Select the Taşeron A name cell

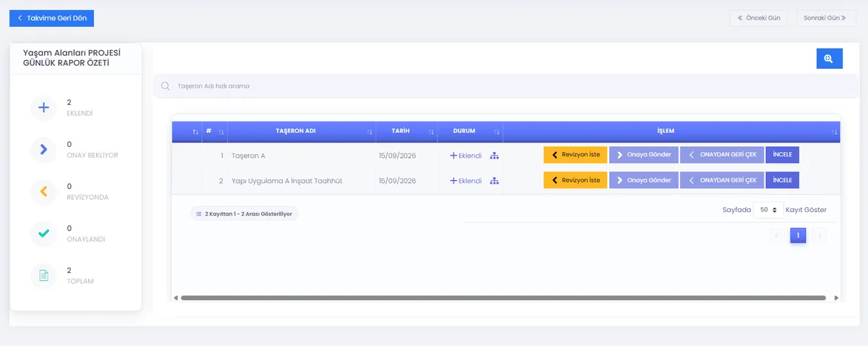[301, 156]
